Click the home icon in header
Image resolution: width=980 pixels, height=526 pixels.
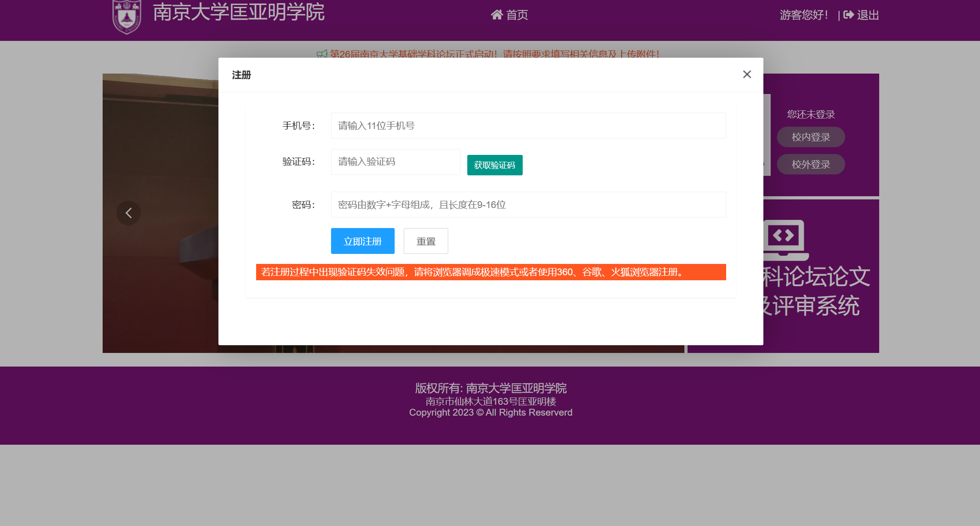[496, 15]
